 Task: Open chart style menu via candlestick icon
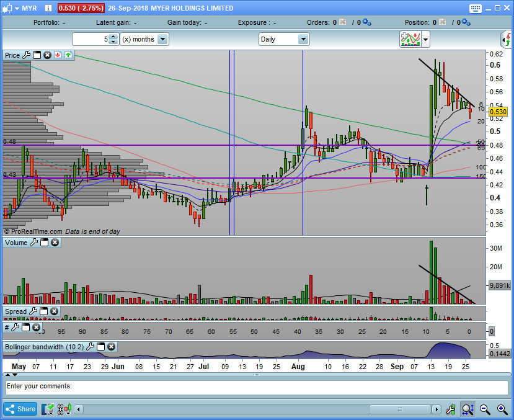pos(10,8)
